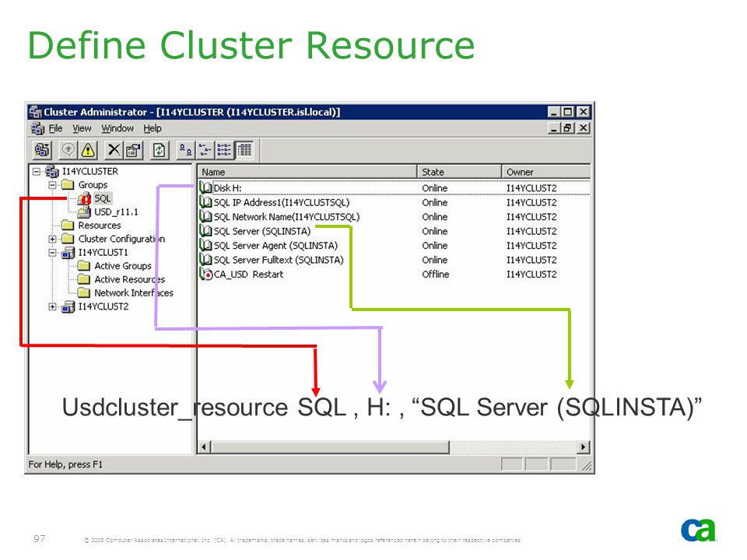747x560 pixels.
Task: Click the USD_r11.1 group icon
Action: click(84, 212)
